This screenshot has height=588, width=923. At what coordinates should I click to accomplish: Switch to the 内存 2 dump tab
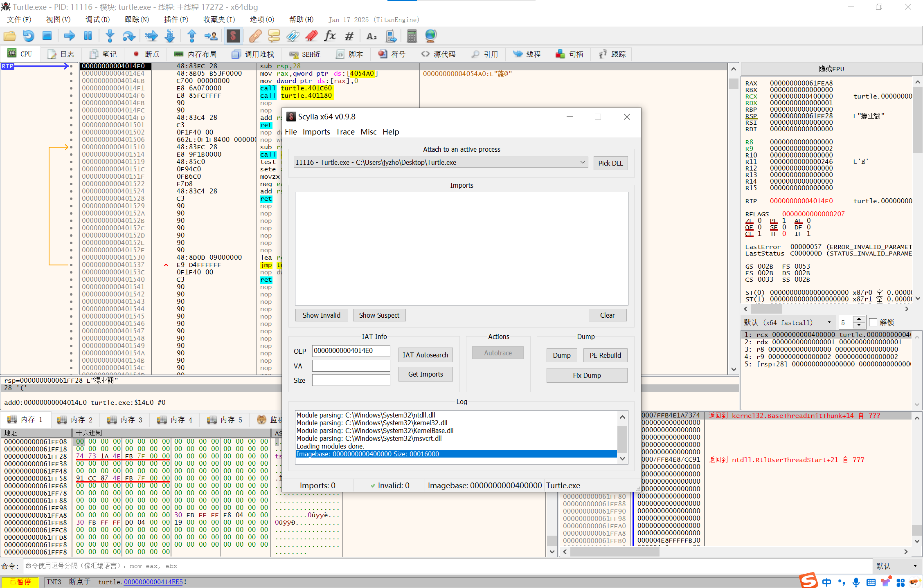(75, 420)
